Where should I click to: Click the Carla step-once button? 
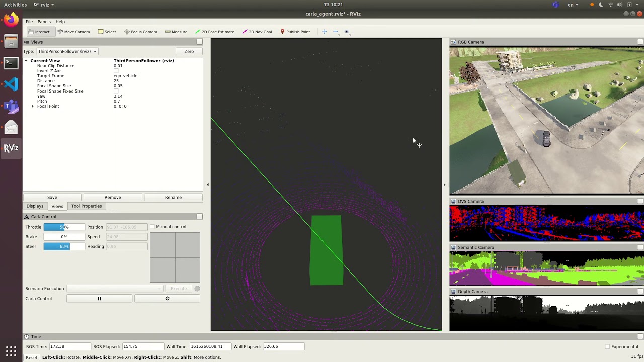167,299
